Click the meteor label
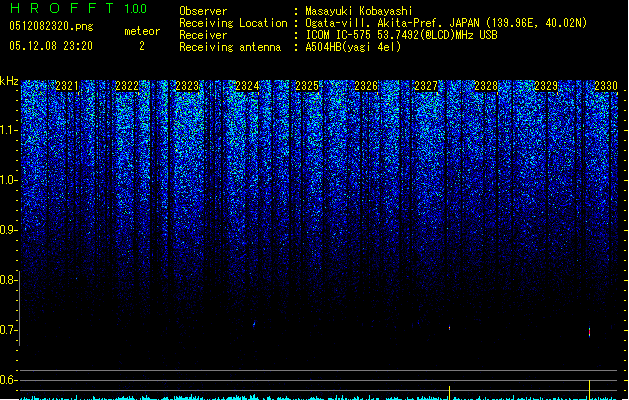This screenshot has height=400, width=629. pos(142,31)
